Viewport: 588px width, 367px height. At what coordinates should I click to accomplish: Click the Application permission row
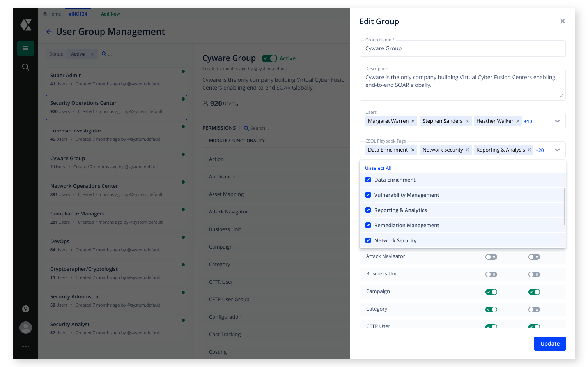pyautogui.click(x=276, y=177)
